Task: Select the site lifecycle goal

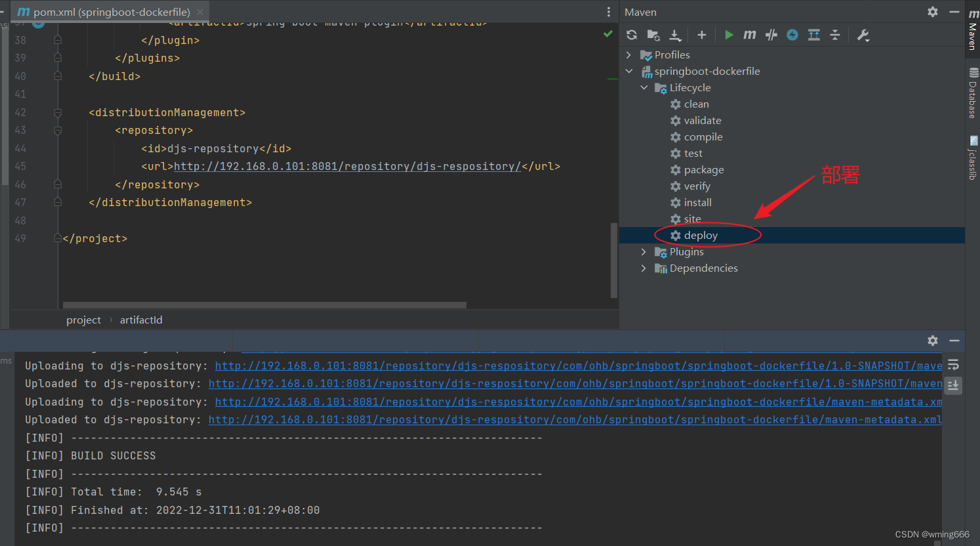Action: [693, 219]
